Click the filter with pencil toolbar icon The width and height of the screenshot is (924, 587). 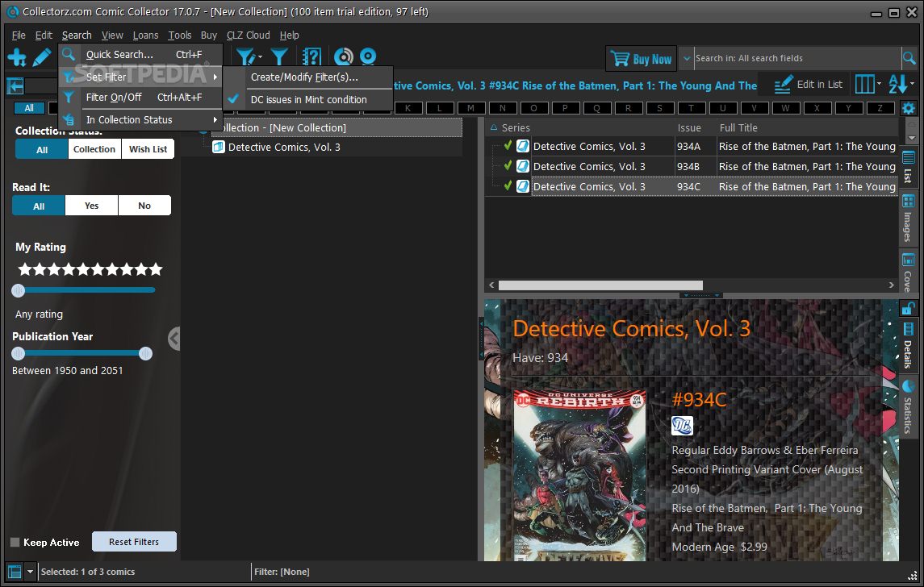pos(245,57)
